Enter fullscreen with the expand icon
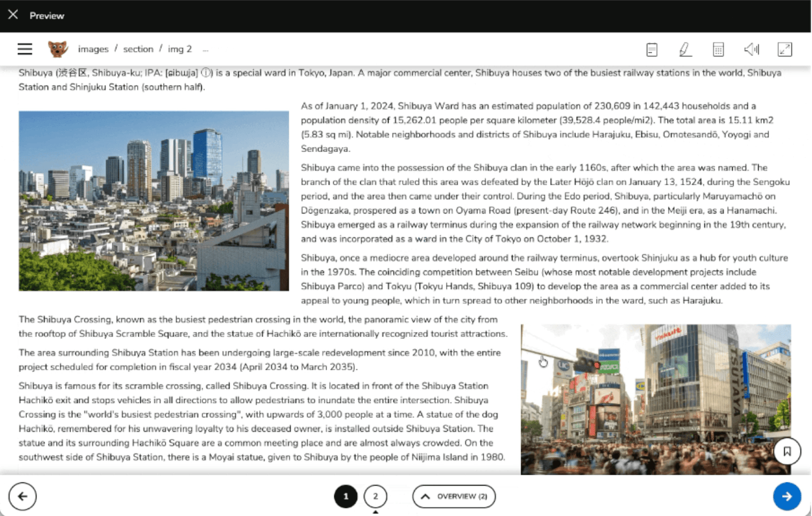 point(785,49)
